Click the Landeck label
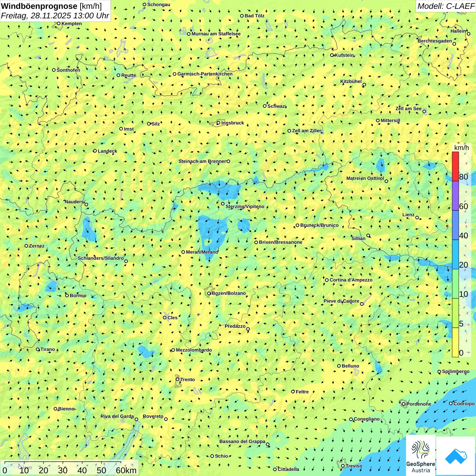 point(107,151)
